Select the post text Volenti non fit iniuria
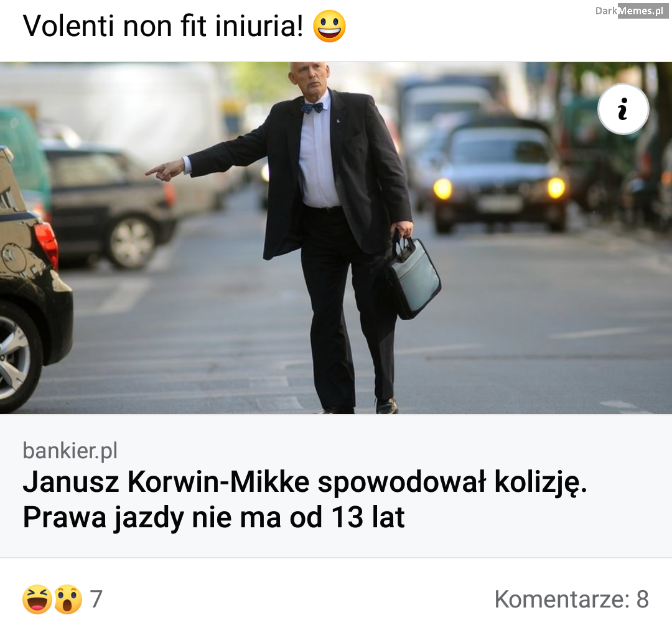 (163, 26)
